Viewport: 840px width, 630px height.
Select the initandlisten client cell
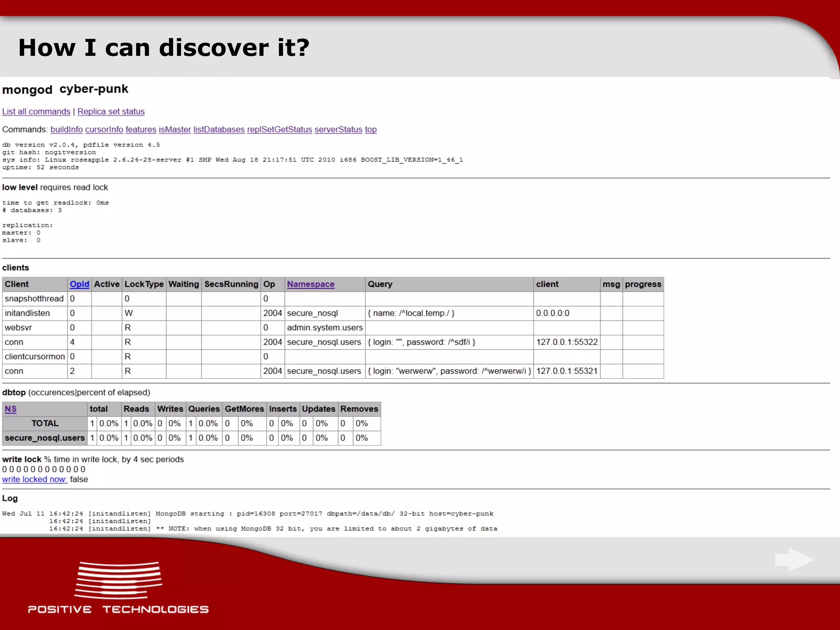coord(34,313)
